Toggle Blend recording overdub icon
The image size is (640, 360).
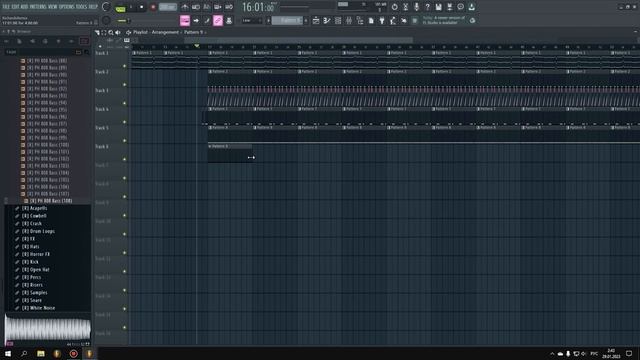218,7
